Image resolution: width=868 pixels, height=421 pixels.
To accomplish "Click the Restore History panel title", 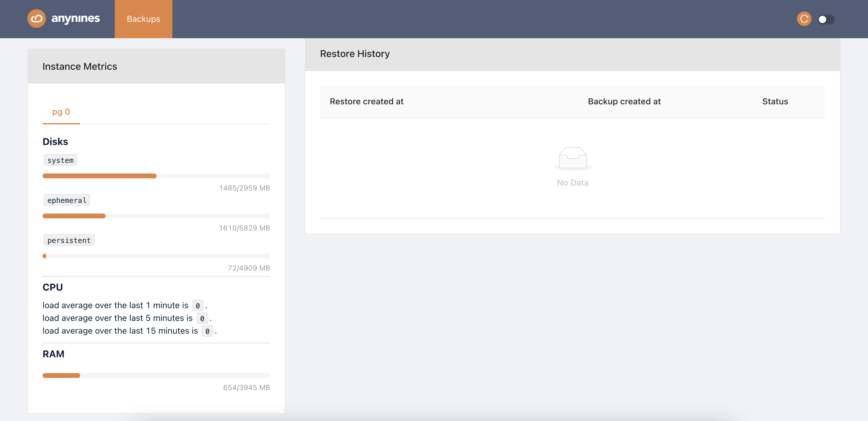I will point(355,54).
